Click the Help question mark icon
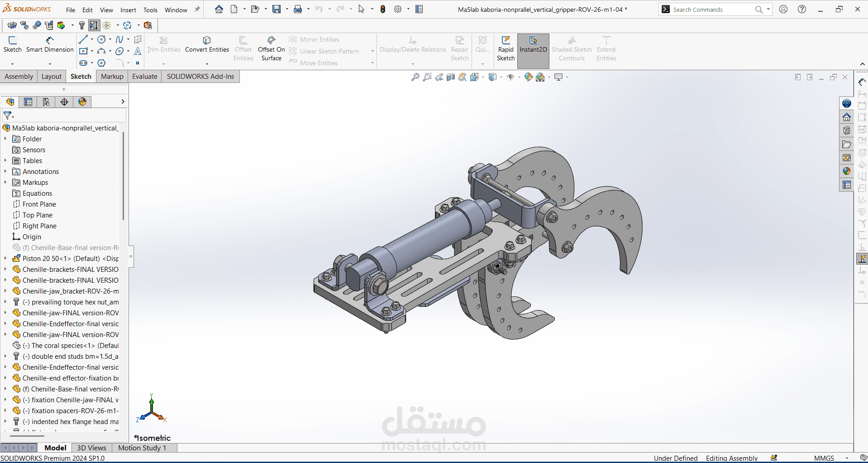The image size is (868, 463). tap(802, 9)
